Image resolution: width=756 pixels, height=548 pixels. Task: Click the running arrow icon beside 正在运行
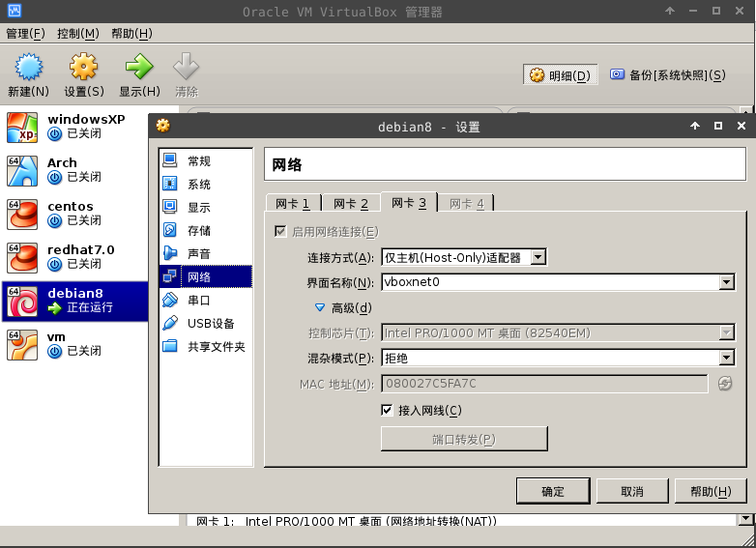[54, 308]
